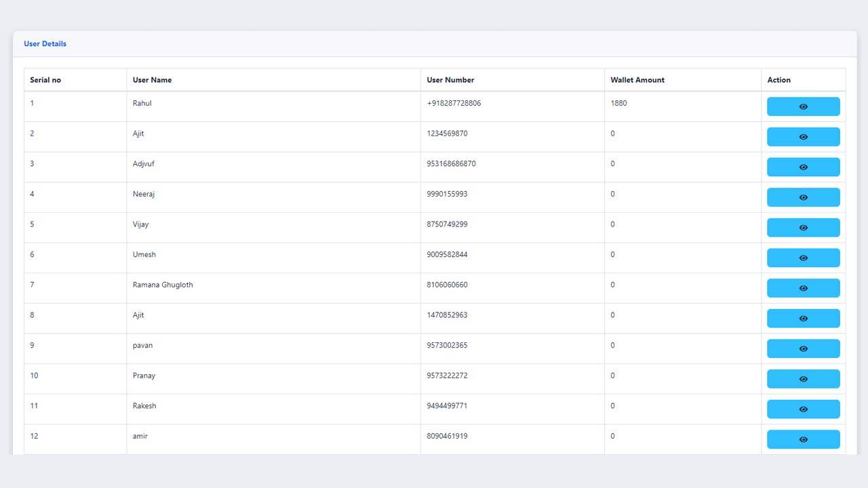
Task: Click the Wallet Amount column header
Action: [637, 80]
